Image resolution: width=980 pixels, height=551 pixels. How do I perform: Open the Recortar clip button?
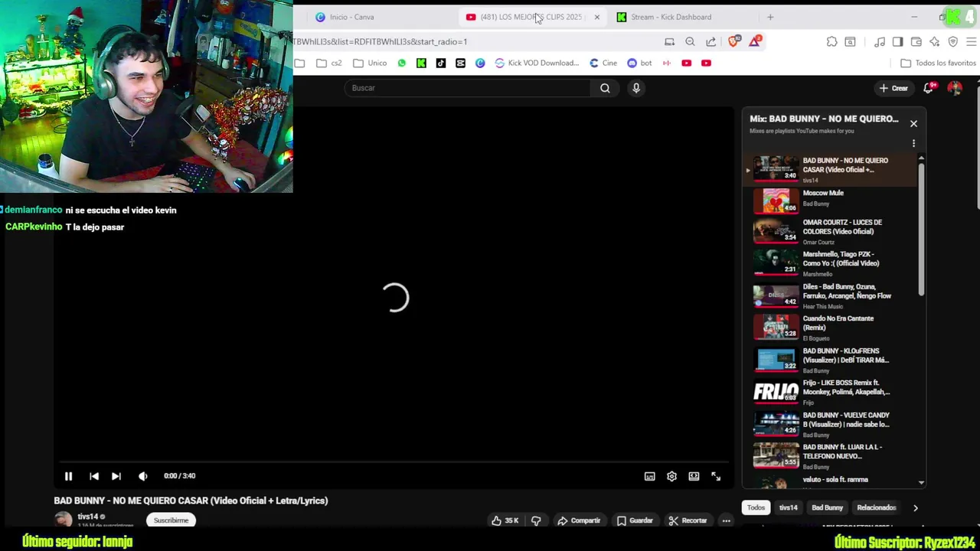click(x=688, y=520)
